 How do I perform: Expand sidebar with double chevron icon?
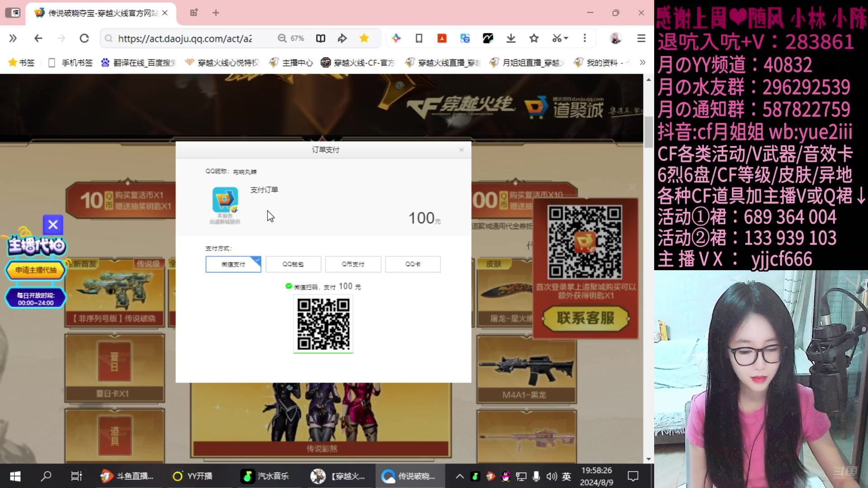pyautogui.click(x=13, y=38)
